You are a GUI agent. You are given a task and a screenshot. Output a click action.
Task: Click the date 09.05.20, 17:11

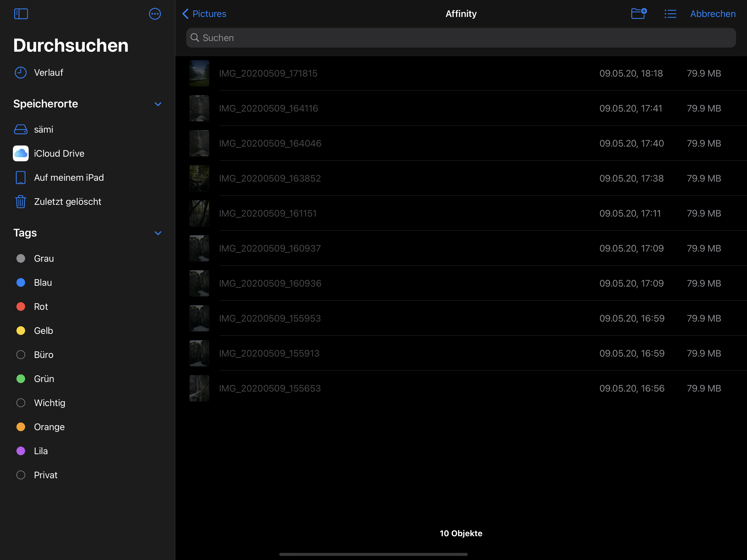[x=630, y=214]
